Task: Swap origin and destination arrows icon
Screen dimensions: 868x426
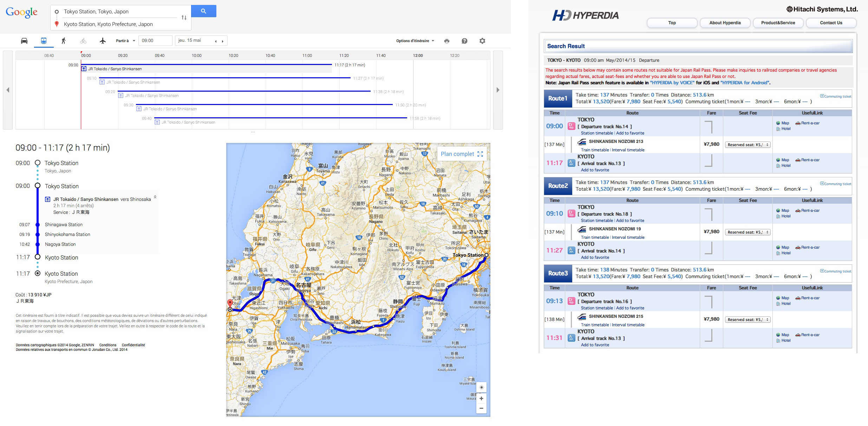Action: [x=184, y=18]
